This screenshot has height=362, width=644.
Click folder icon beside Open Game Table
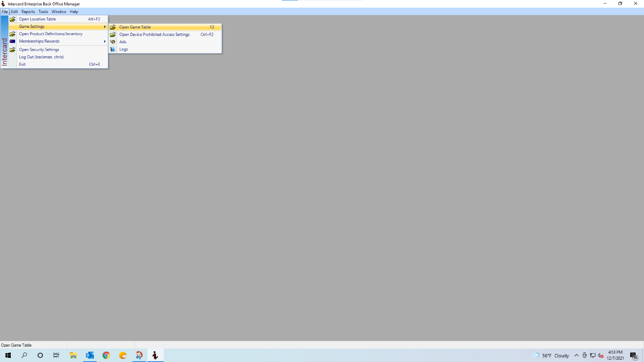click(x=113, y=27)
